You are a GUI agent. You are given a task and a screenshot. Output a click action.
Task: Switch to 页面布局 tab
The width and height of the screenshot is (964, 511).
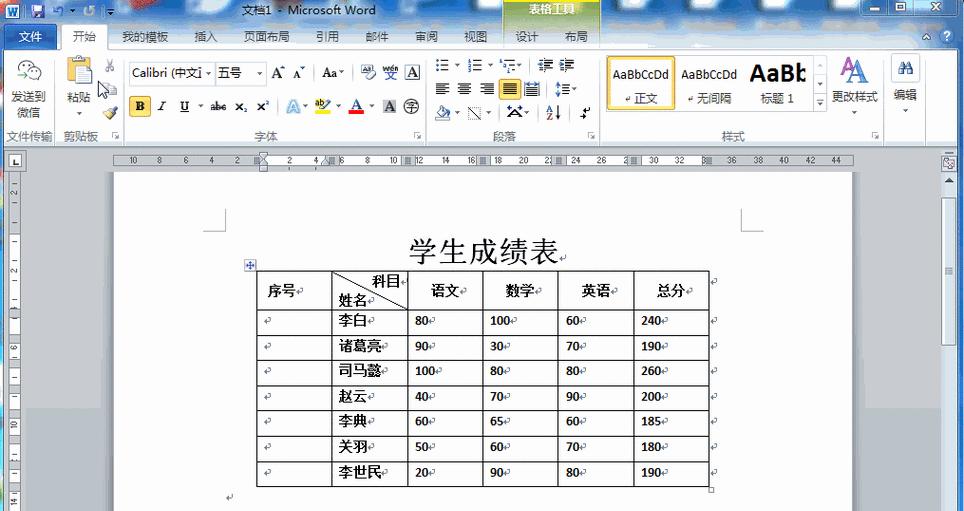pyautogui.click(x=266, y=37)
